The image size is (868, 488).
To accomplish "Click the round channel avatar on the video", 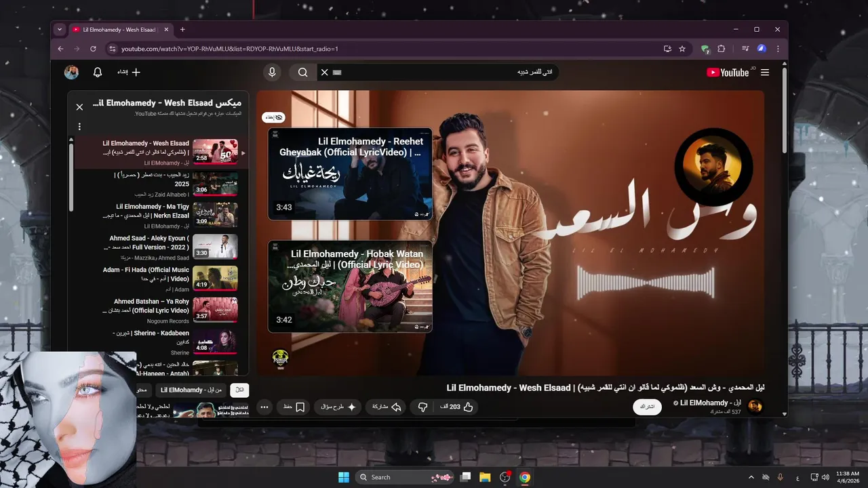I will 713,166.
